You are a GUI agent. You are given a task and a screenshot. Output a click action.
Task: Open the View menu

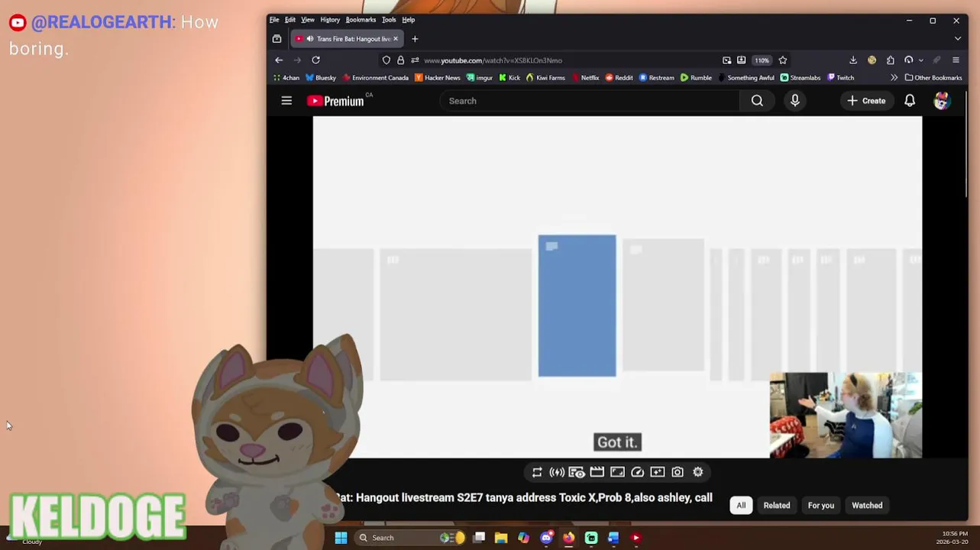(308, 20)
